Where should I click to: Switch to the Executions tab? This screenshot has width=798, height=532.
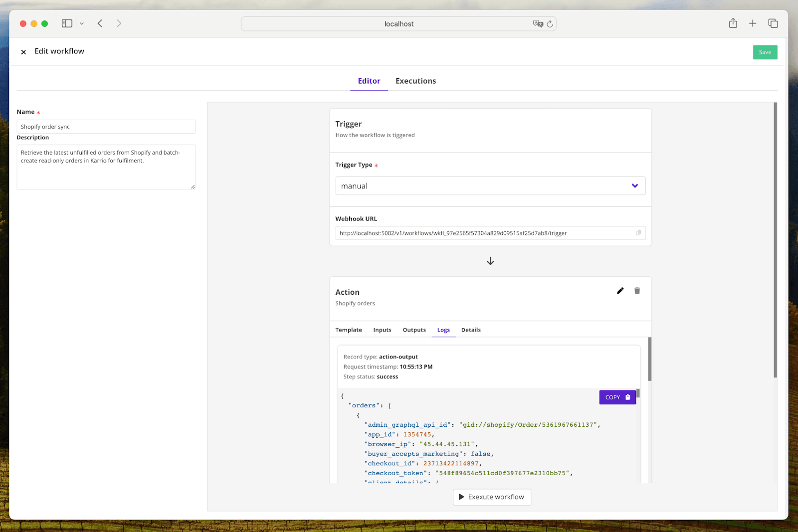(415, 81)
